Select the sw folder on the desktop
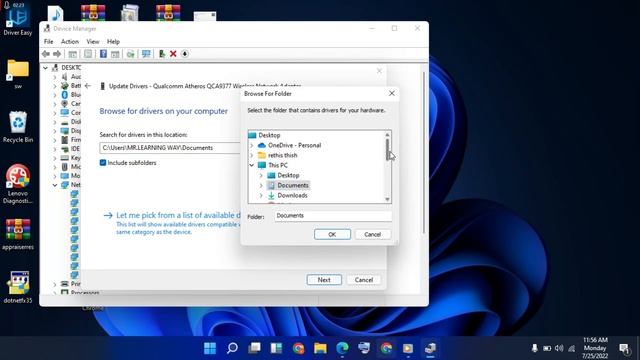 pyautogui.click(x=18, y=74)
